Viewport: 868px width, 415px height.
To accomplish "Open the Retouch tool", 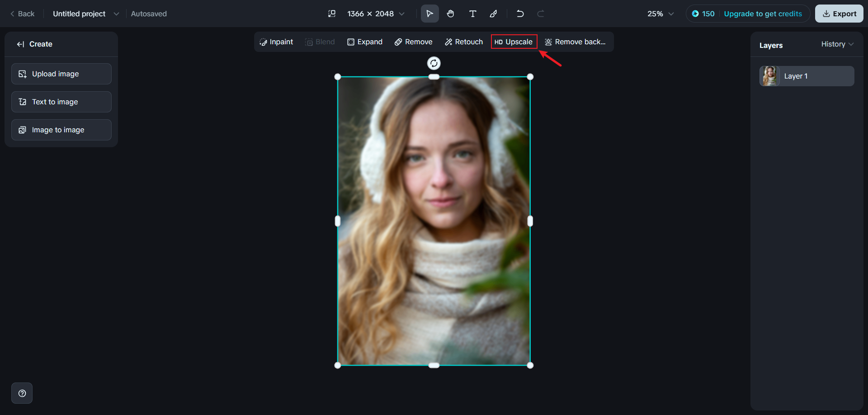I will click(464, 42).
